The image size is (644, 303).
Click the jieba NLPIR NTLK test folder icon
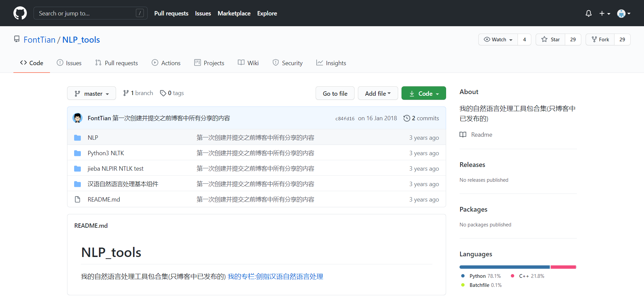coord(77,169)
